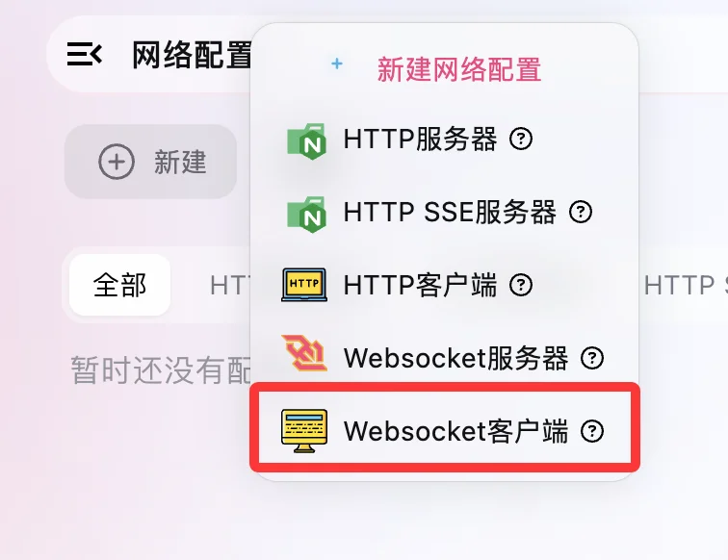Open help for Websocket客户端

pos(592,431)
